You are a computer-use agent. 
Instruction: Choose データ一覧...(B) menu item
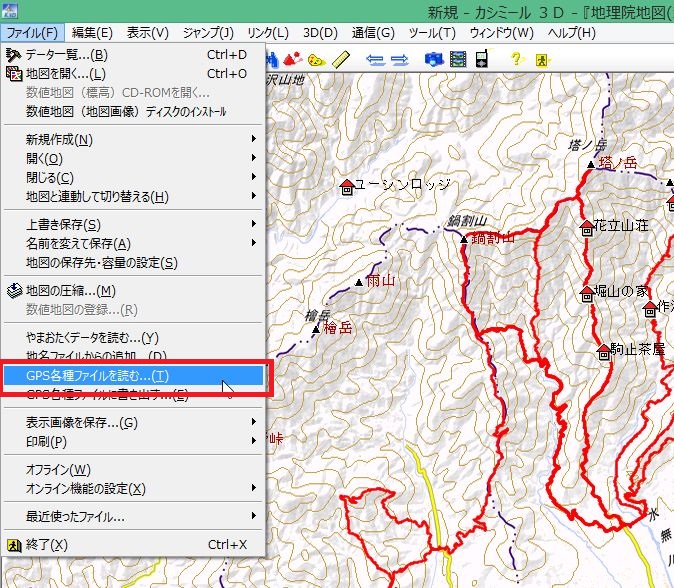coord(133,55)
